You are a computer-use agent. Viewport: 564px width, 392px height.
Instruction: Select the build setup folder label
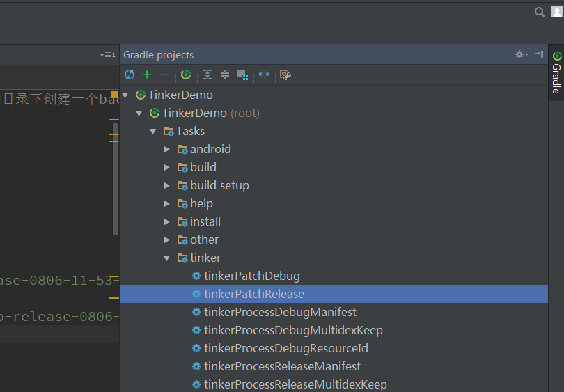219,186
